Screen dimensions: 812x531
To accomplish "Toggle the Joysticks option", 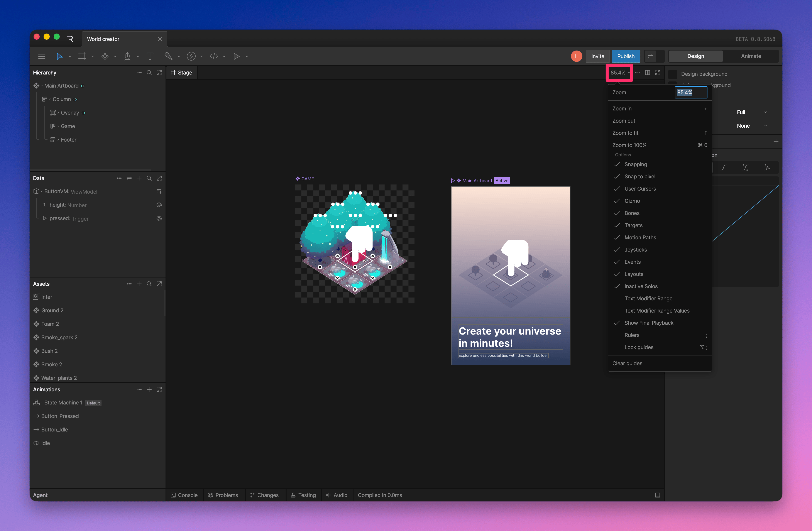I will [660, 250].
